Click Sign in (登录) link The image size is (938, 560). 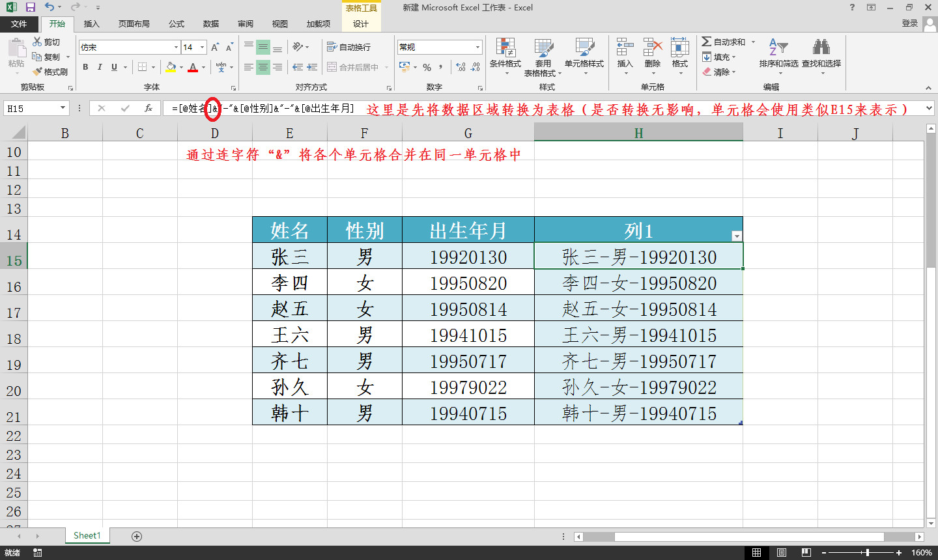click(910, 23)
